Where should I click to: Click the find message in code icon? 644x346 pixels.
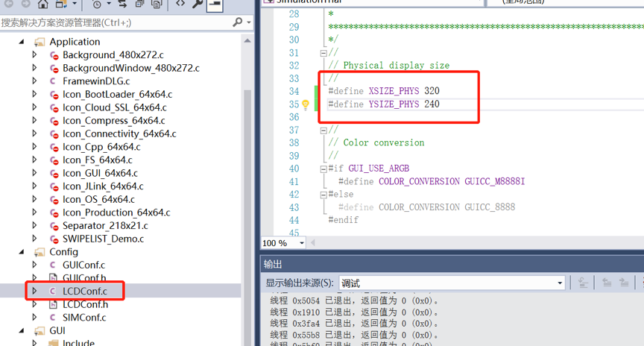(583, 283)
